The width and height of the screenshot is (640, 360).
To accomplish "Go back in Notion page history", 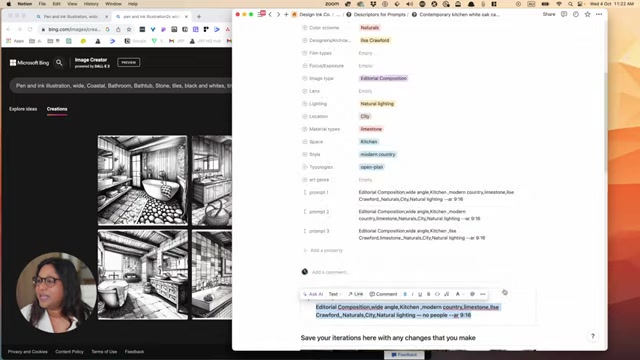I will point(270,14).
